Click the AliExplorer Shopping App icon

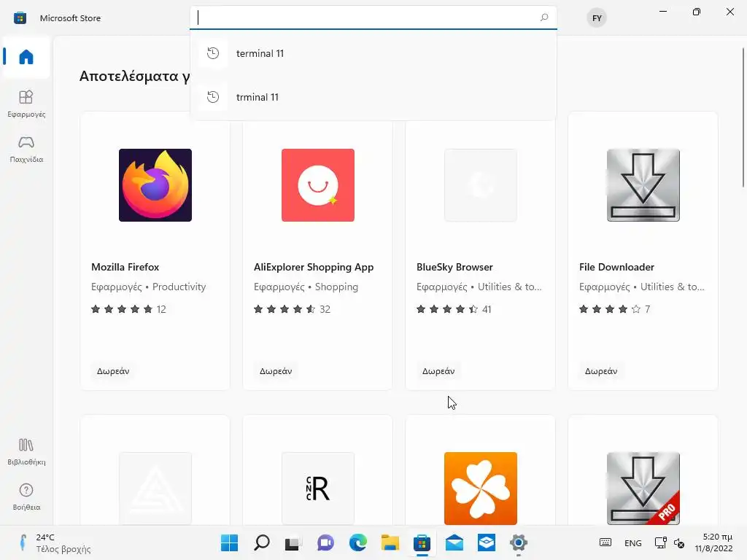point(318,184)
